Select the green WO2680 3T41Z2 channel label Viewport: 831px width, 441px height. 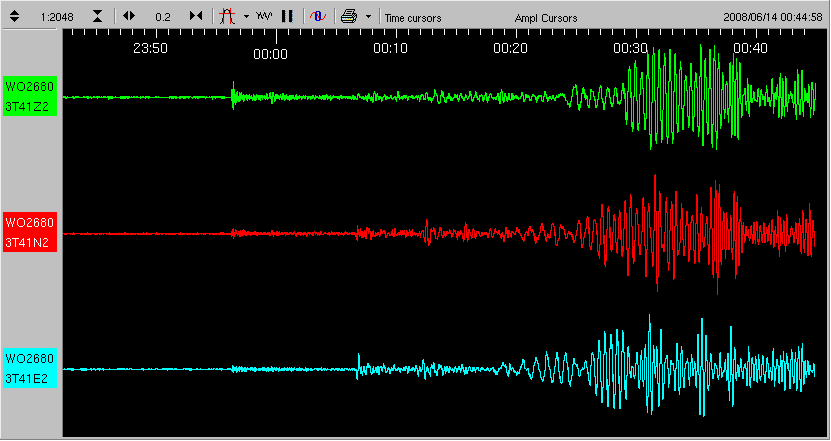[30, 98]
